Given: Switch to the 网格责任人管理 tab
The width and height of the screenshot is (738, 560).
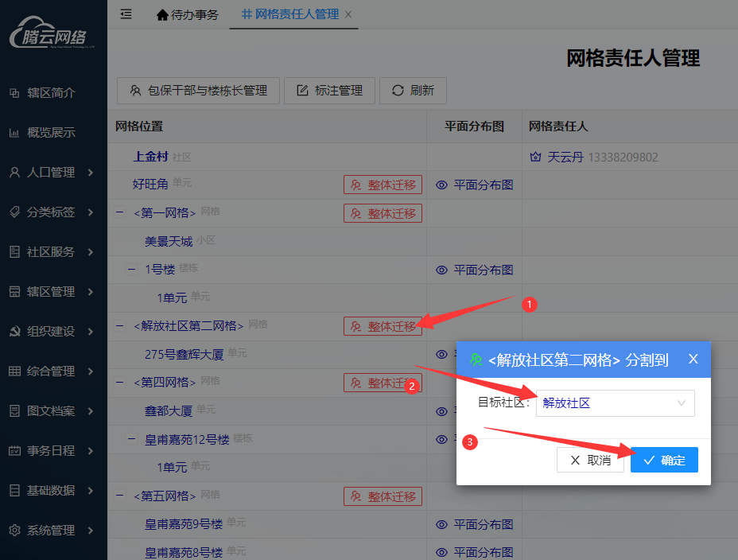Looking at the screenshot, I should click(290, 14).
